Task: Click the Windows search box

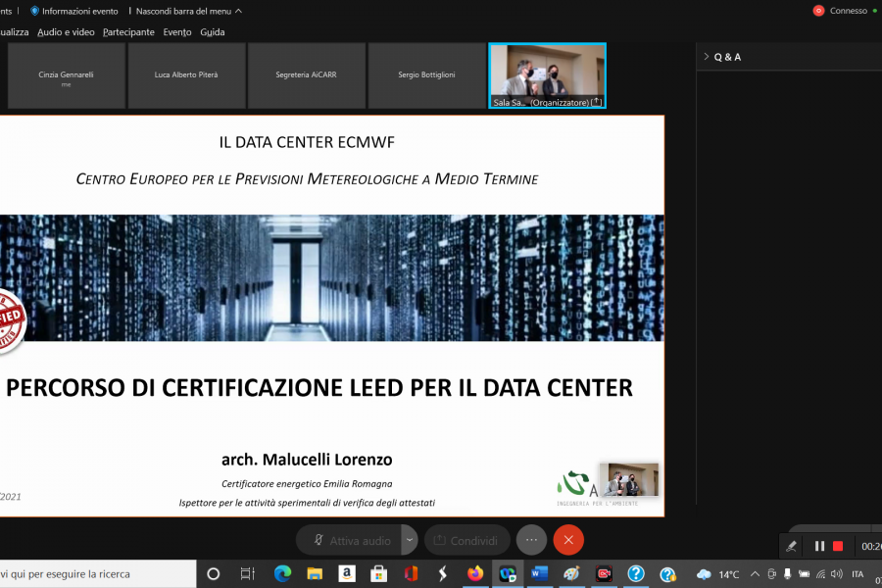Action: pyautogui.click(x=98, y=574)
